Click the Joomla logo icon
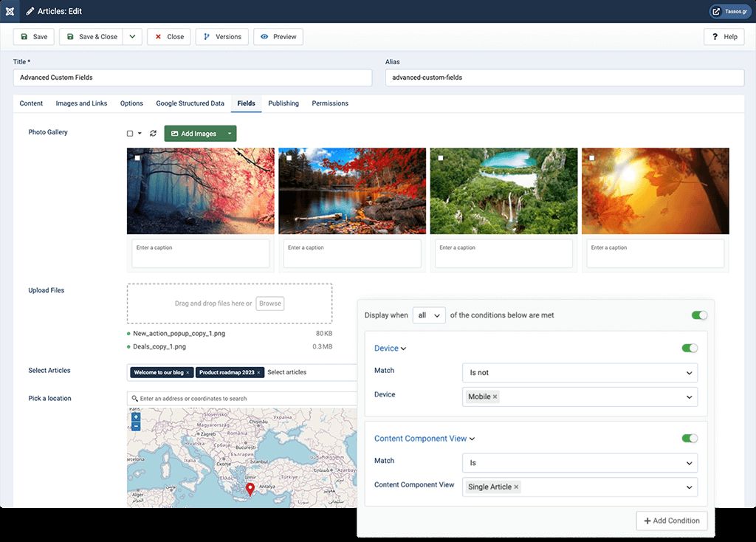 [x=10, y=11]
